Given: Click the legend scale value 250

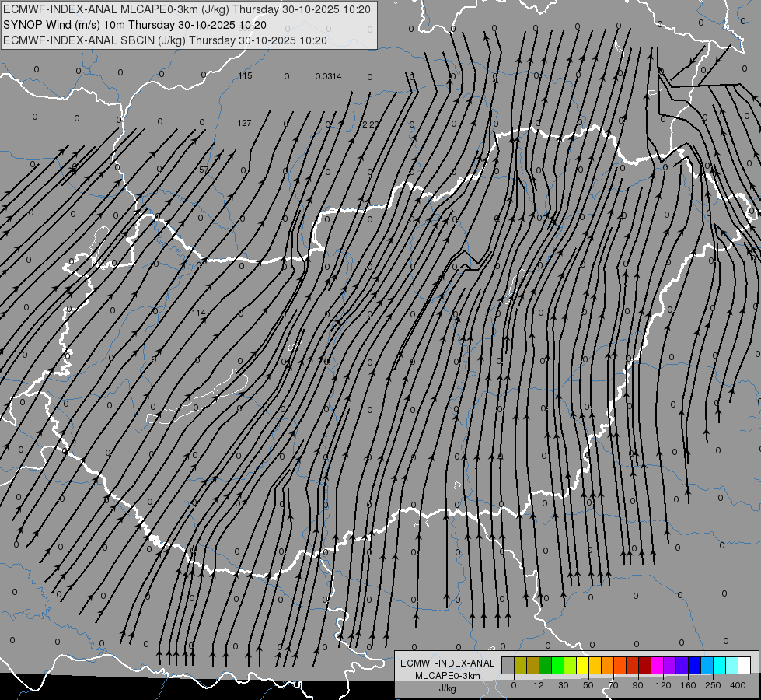Looking at the screenshot, I should (713, 685).
